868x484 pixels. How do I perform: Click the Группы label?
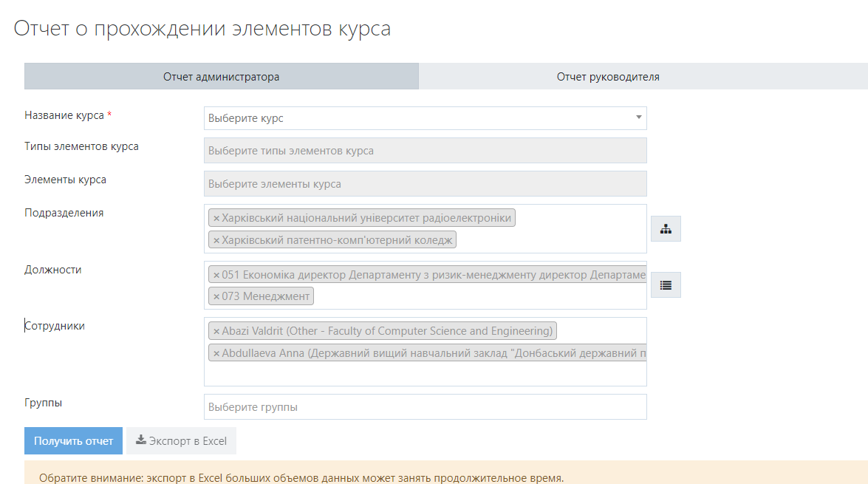43,403
